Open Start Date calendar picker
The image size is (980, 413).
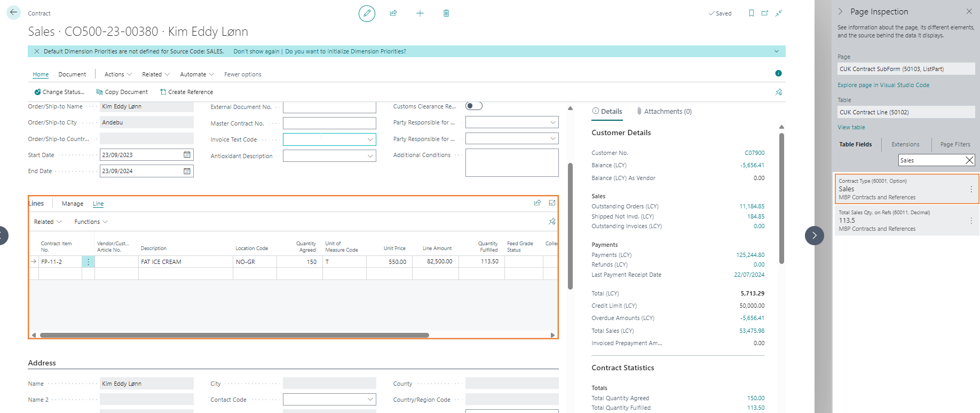[187, 155]
